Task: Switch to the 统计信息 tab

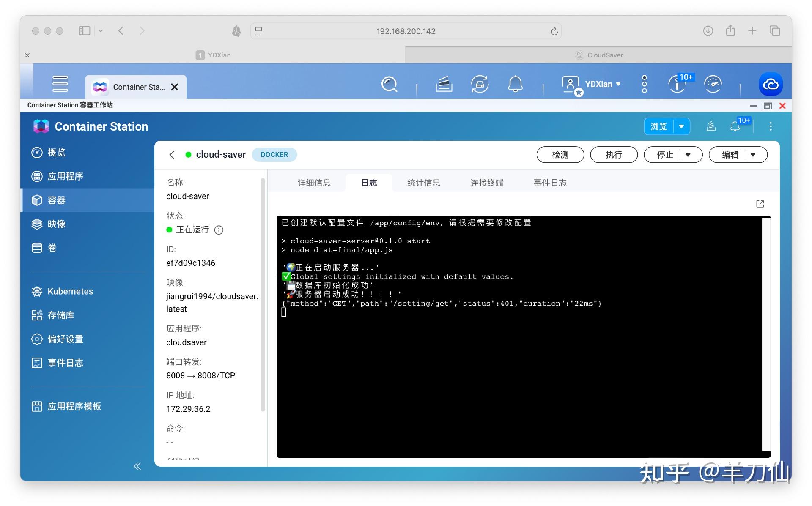Action: 423,183
